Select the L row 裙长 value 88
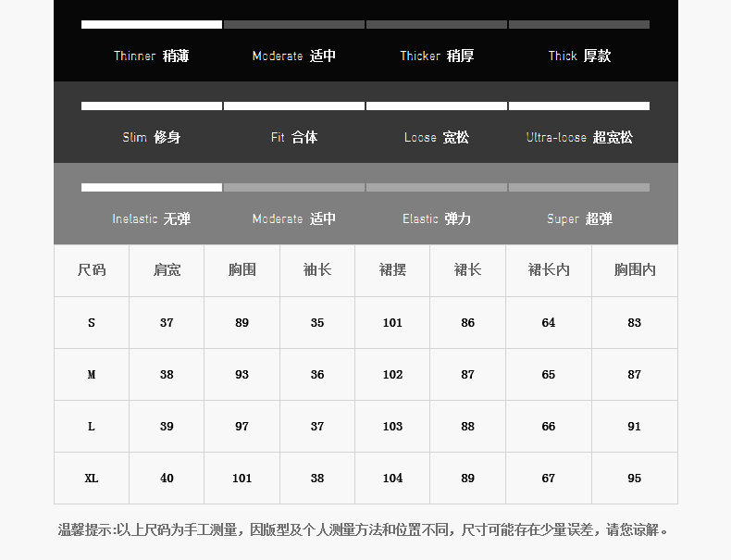731x560 pixels. point(467,427)
